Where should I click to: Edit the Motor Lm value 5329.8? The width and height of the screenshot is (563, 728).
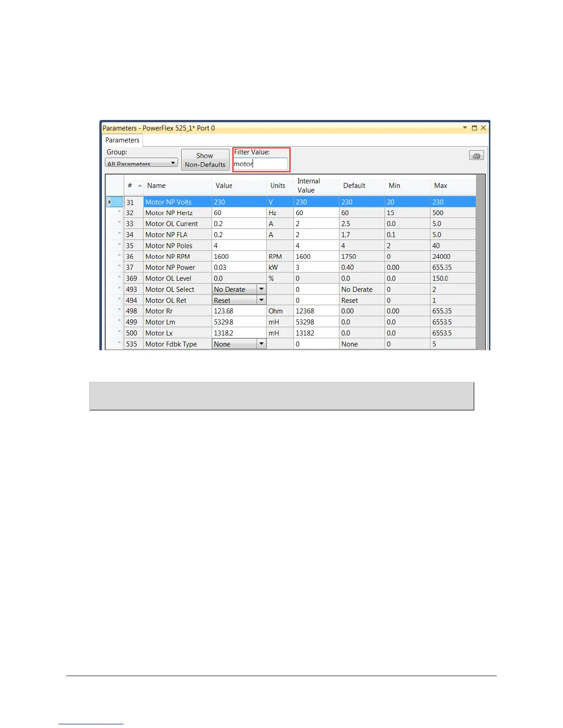(x=239, y=322)
